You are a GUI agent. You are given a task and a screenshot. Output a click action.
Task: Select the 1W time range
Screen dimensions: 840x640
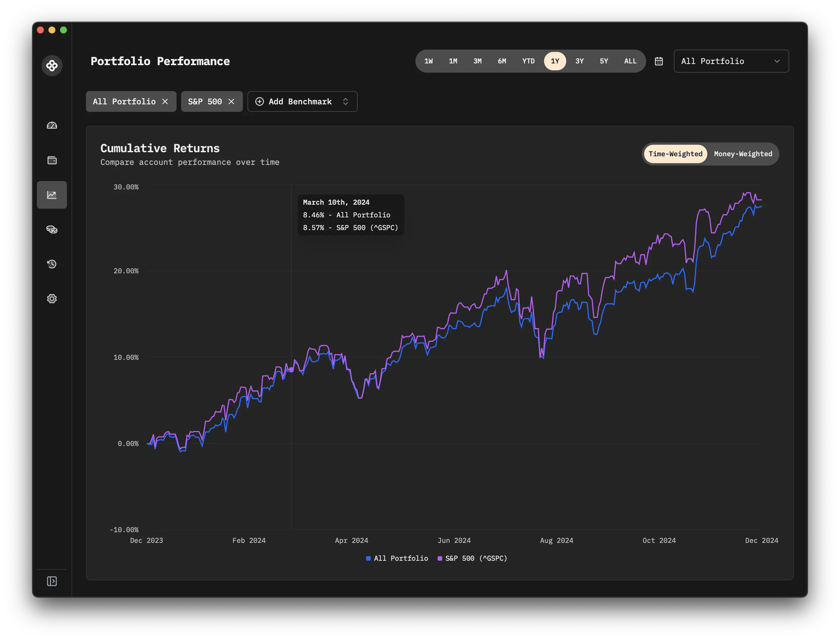click(428, 61)
